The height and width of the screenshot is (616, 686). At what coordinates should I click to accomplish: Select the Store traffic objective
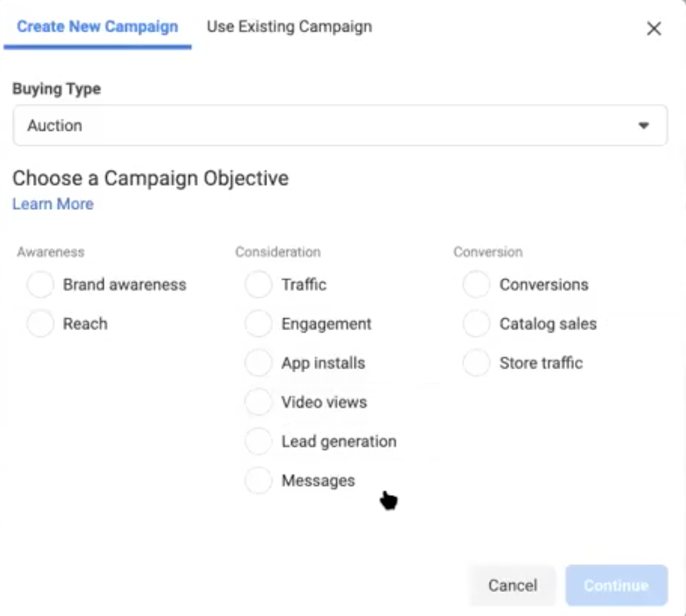(x=476, y=363)
